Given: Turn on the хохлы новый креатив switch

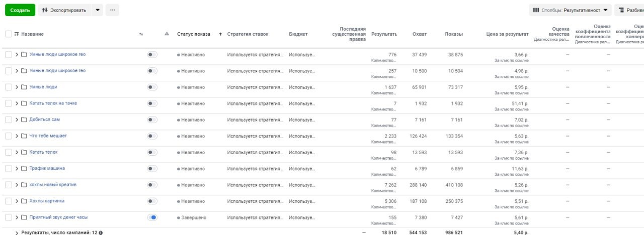Looking at the screenshot, I should pos(152,185).
